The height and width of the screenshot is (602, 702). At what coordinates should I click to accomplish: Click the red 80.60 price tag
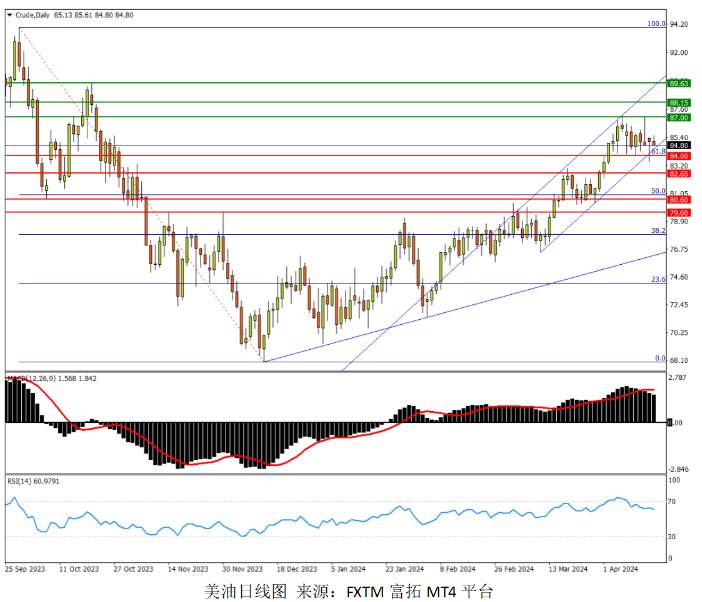(x=680, y=200)
